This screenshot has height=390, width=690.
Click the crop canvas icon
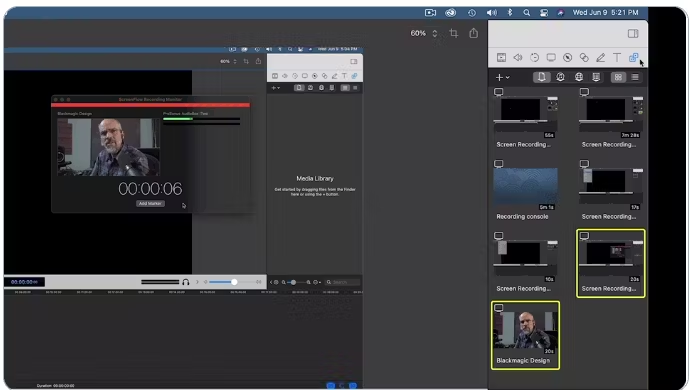[454, 33]
